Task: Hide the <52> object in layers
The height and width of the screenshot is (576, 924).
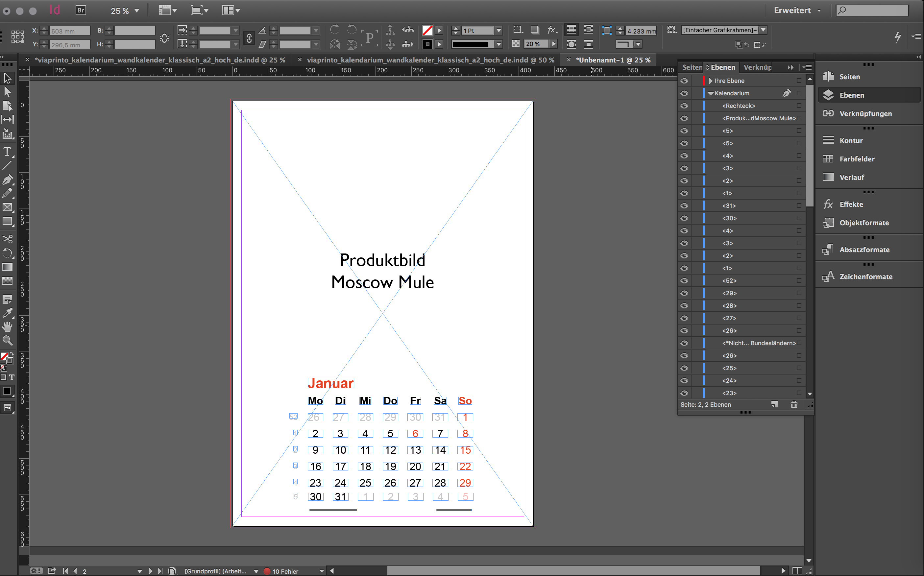Action: [x=684, y=281]
